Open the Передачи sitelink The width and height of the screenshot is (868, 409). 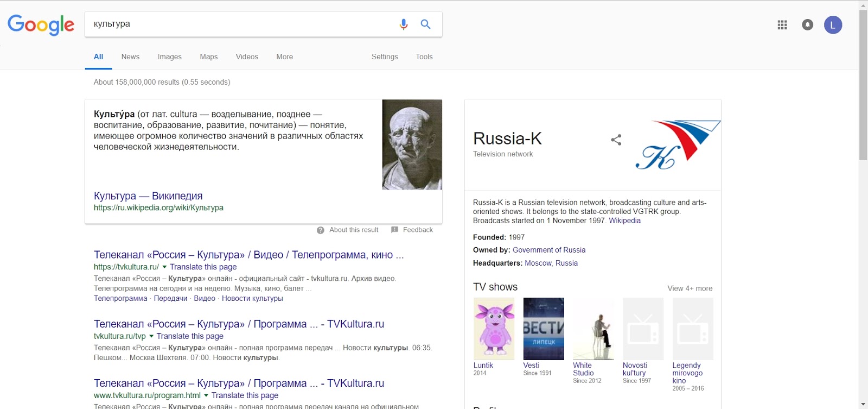coord(170,298)
